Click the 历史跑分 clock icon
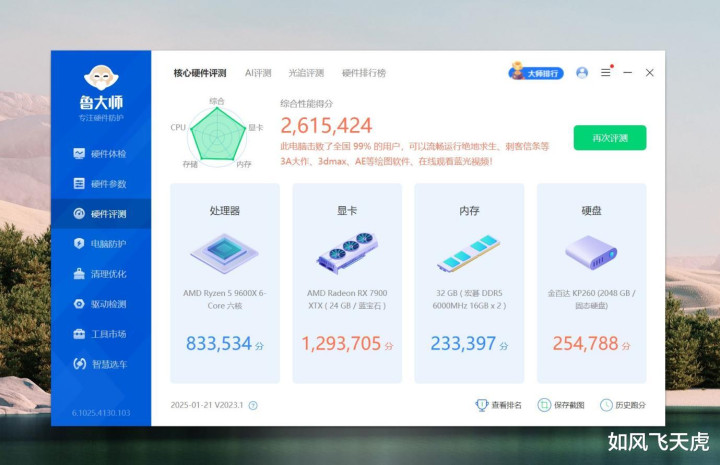This screenshot has height=465, width=720. tap(606, 405)
